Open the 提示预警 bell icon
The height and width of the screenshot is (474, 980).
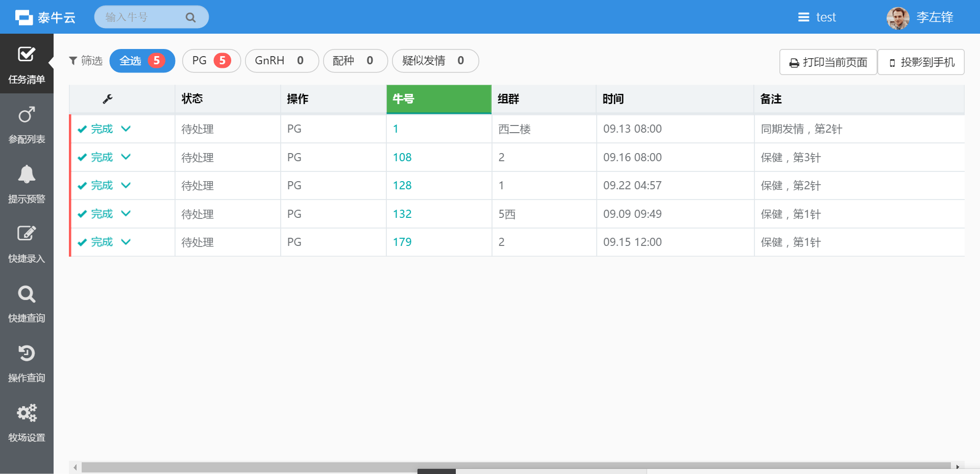pos(27,174)
